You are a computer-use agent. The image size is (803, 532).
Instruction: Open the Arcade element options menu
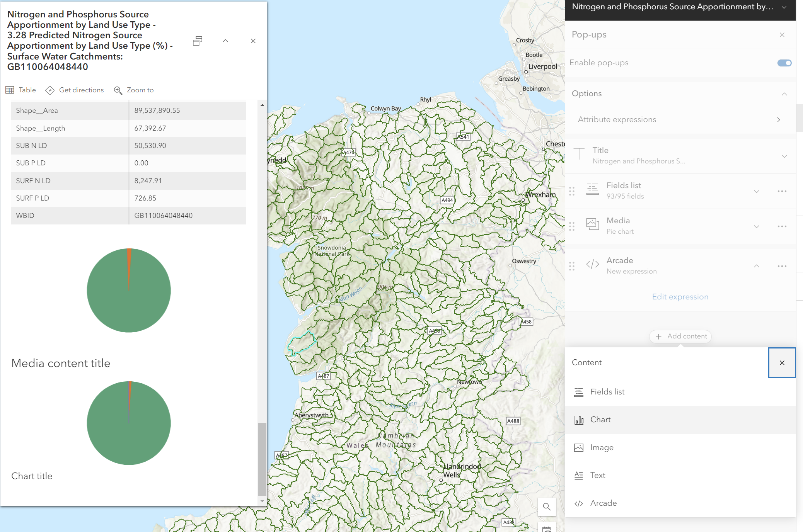coord(783,266)
